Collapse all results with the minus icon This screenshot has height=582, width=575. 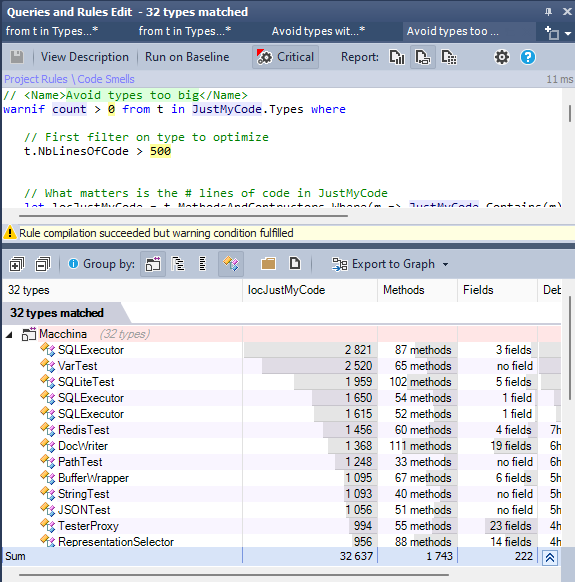pos(43,264)
